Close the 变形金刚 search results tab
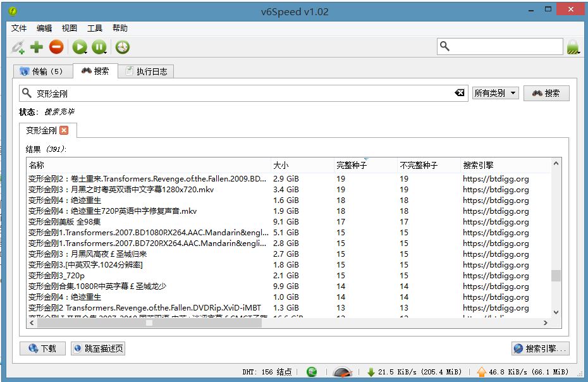This screenshot has height=382, width=588. pos(64,130)
